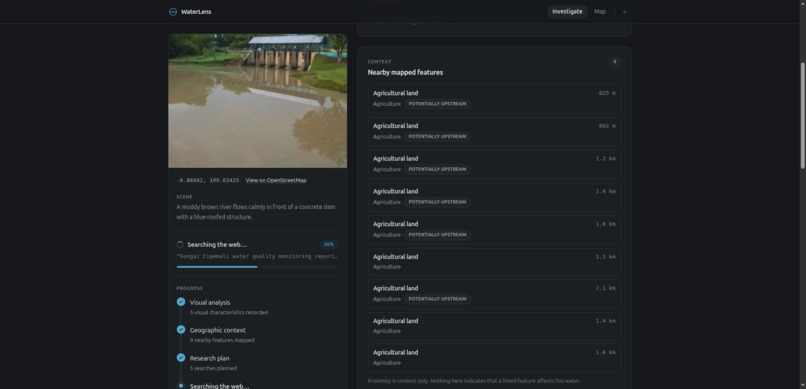Click the Sungai Cipemali search query text
806x389 pixels.
(257, 256)
